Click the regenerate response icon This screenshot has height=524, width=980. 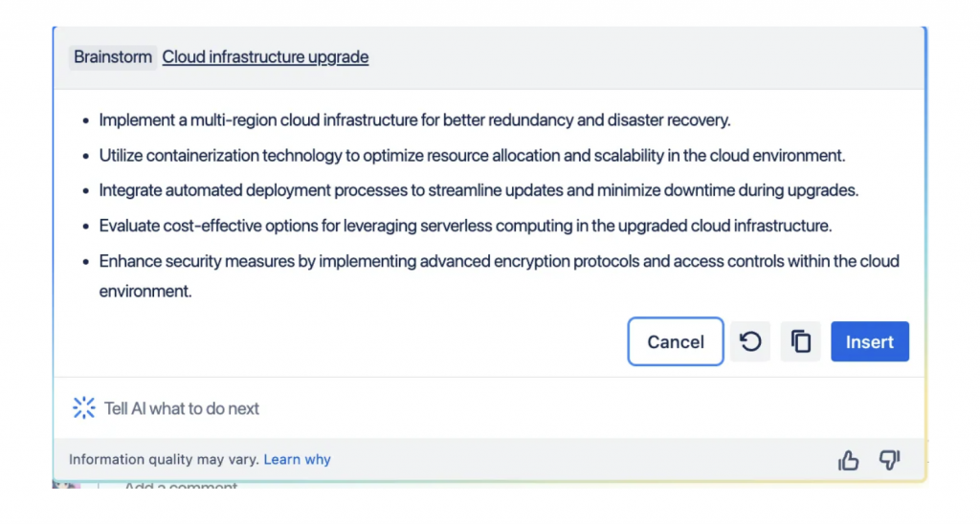[750, 341]
